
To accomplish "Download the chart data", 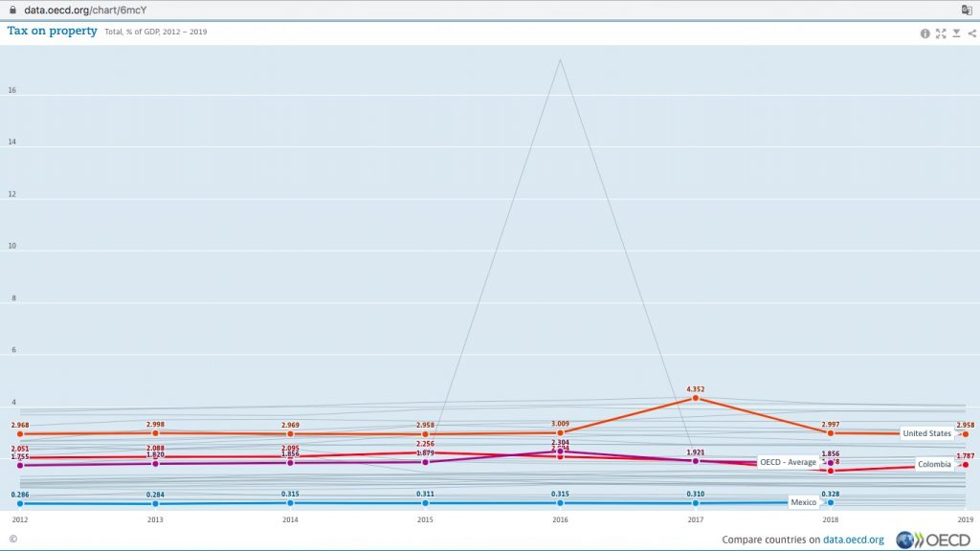I will 956,33.
